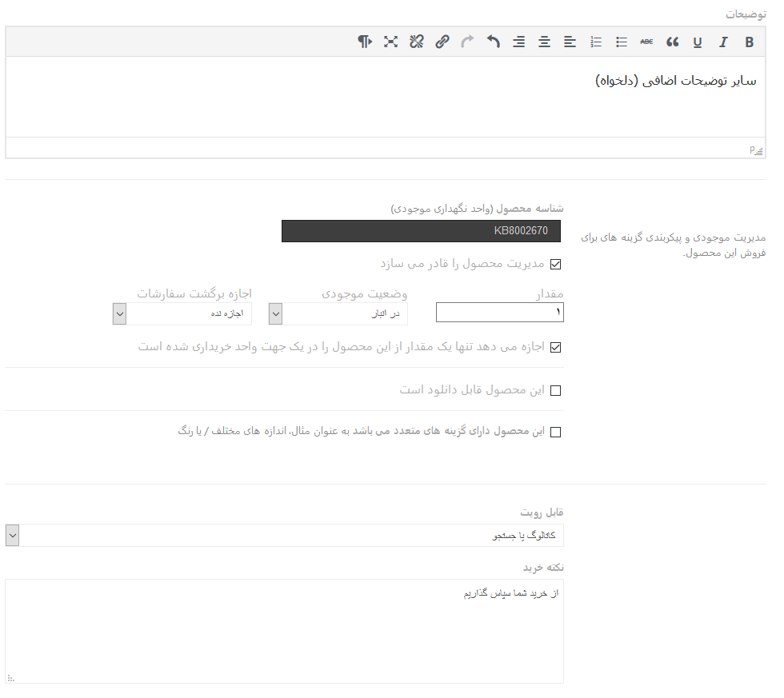Click the وضعیت موجودی label
This screenshot has width=784, height=698.
364,293
